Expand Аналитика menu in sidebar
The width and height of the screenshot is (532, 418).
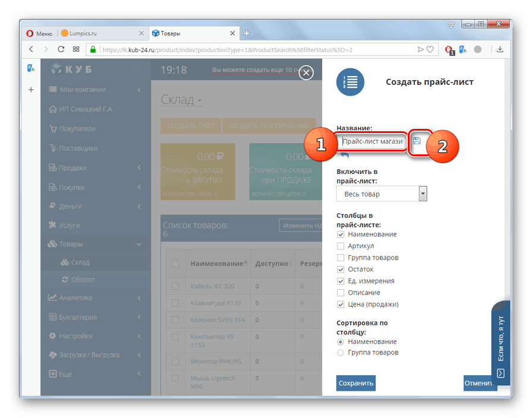[96, 297]
